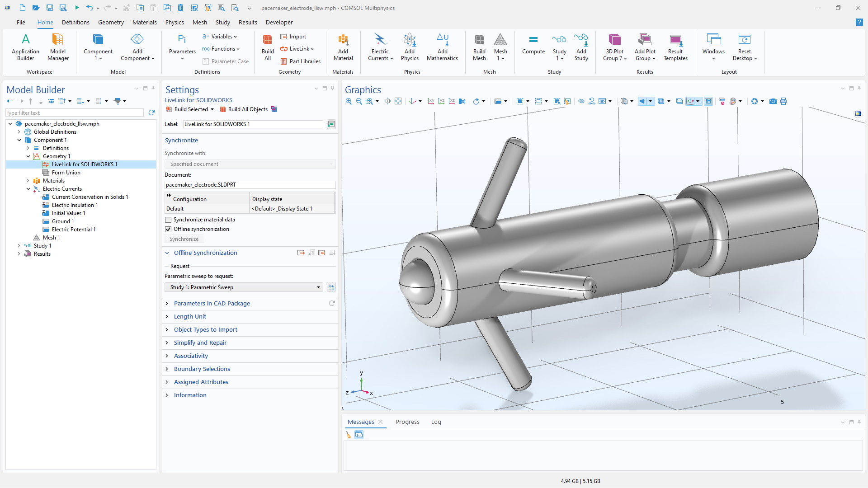This screenshot has height=488, width=868.
Task: Expand the Length Unit section
Action: point(190,316)
